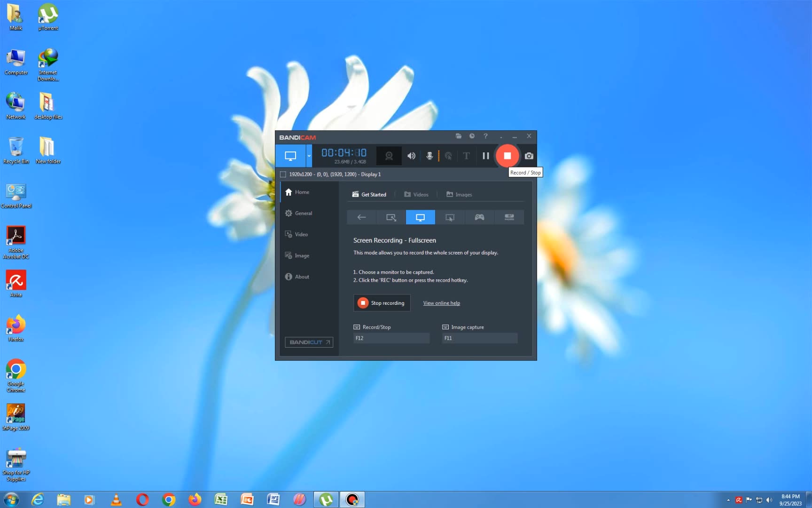Viewport: 812px width, 508px height.
Task: Open Bandicam help question mark
Action: click(485, 136)
